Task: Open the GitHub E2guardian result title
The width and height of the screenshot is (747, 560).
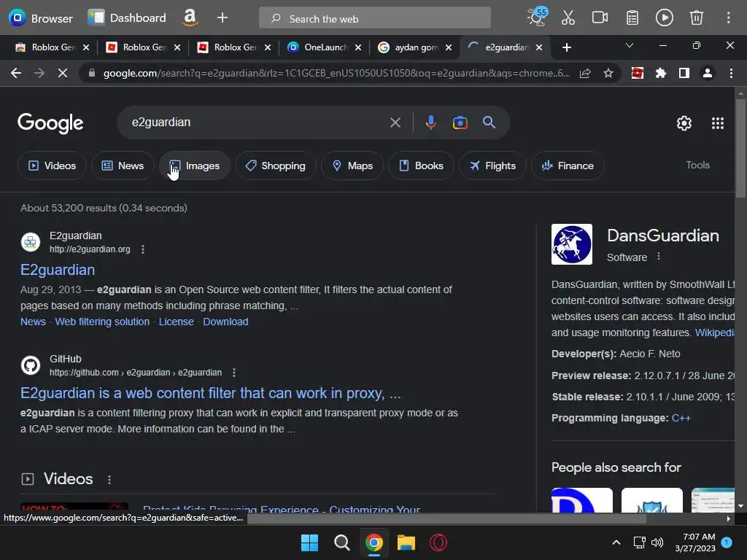Action: (210, 393)
